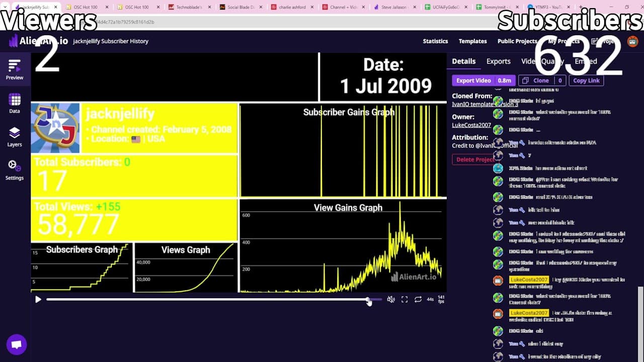Click the Subscriber Gains Graph title
This screenshot has height=362, width=644.
tap(349, 112)
